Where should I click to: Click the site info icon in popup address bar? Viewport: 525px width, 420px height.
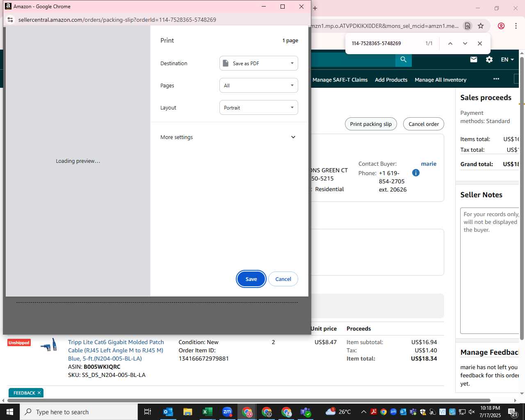coord(10,20)
